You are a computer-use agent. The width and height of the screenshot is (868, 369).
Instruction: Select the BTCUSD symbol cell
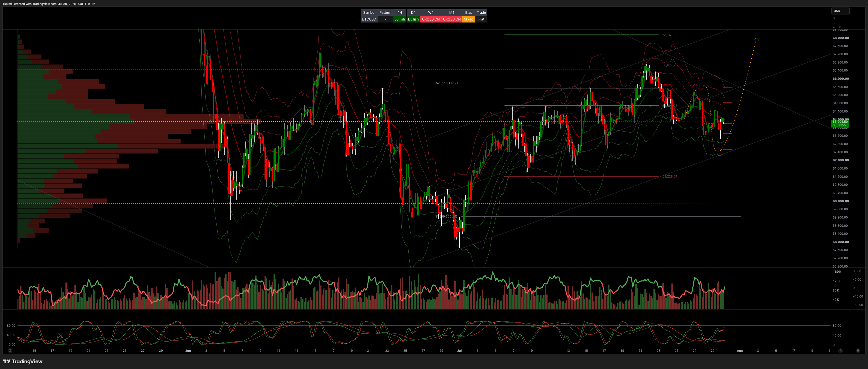pos(369,19)
